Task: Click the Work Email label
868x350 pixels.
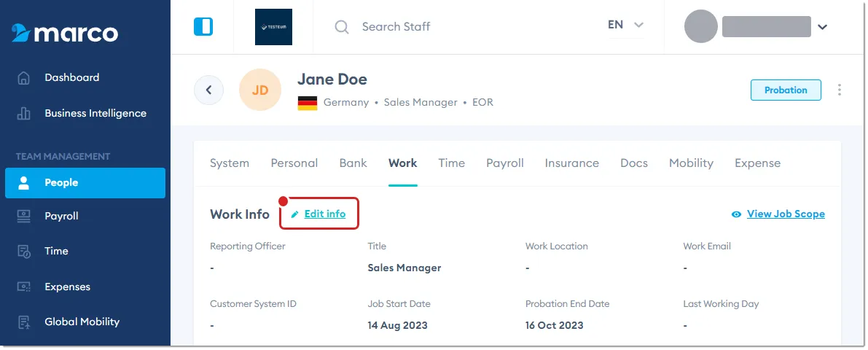Action: [707, 246]
